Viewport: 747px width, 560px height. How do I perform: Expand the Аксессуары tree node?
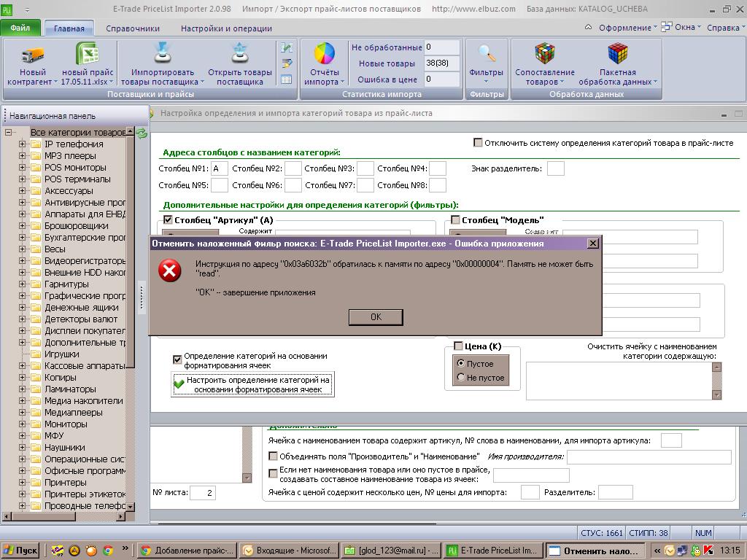[22, 190]
